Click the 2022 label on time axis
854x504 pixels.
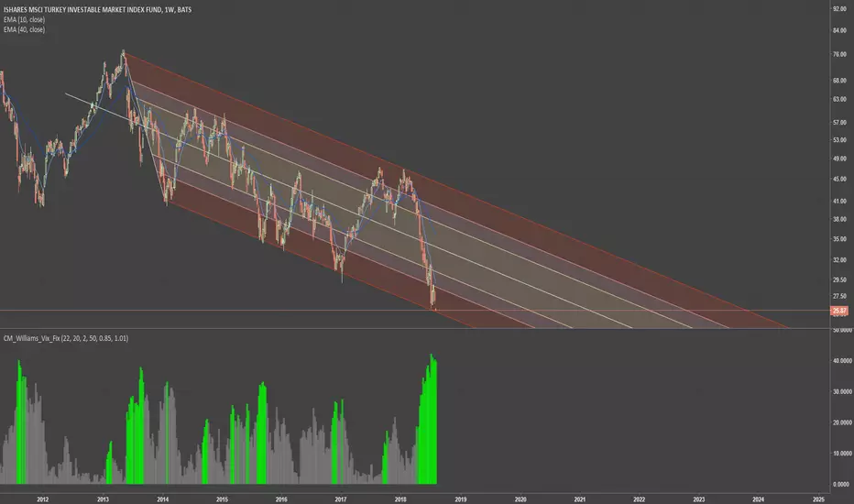pos(639,499)
